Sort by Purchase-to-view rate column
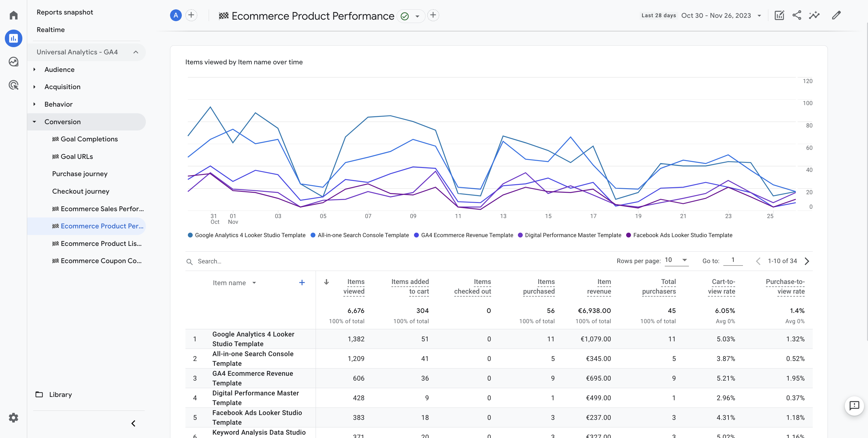 785,286
